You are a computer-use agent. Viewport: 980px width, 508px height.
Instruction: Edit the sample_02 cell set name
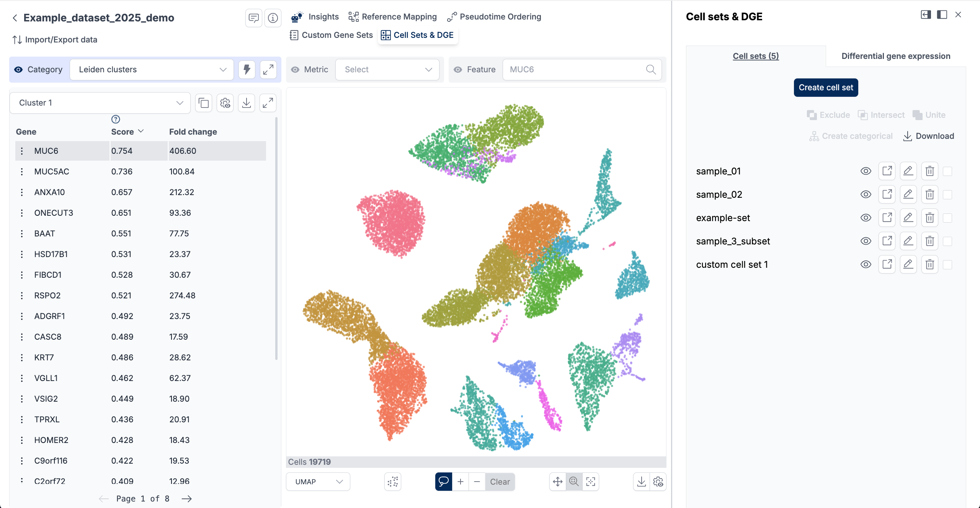point(908,195)
